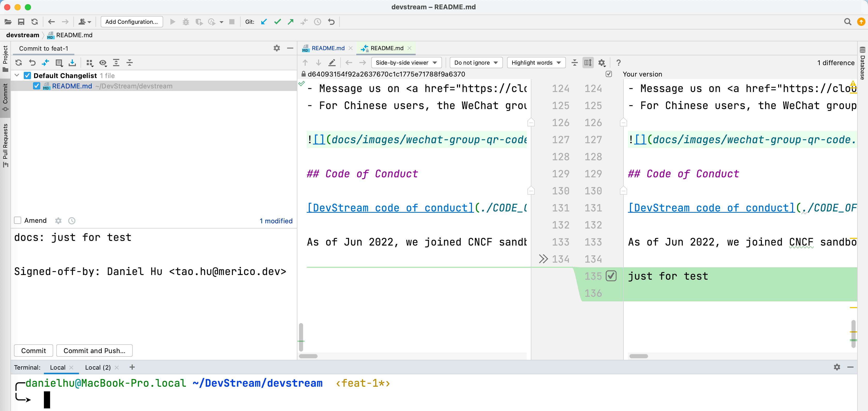This screenshot has height=411, width=868.
Task: Open commit options gear next to Amend
Action: pyautogui.click(x=58, y=221)
